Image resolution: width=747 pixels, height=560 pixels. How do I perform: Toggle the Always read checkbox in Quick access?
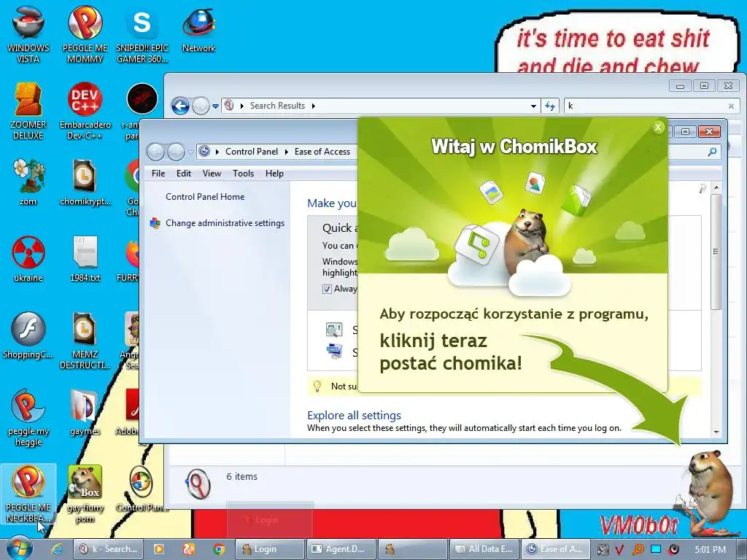(327, 289)
